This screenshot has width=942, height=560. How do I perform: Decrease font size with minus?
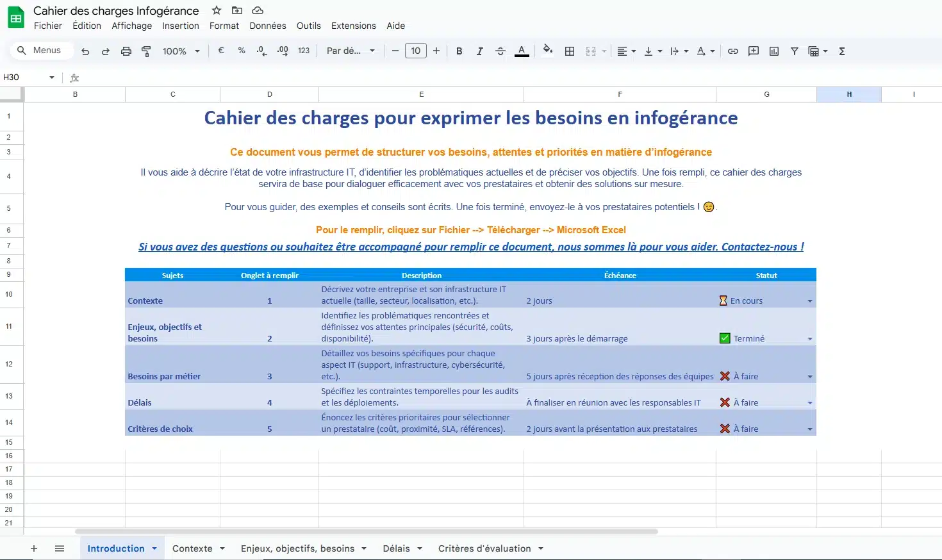[395, 51]
